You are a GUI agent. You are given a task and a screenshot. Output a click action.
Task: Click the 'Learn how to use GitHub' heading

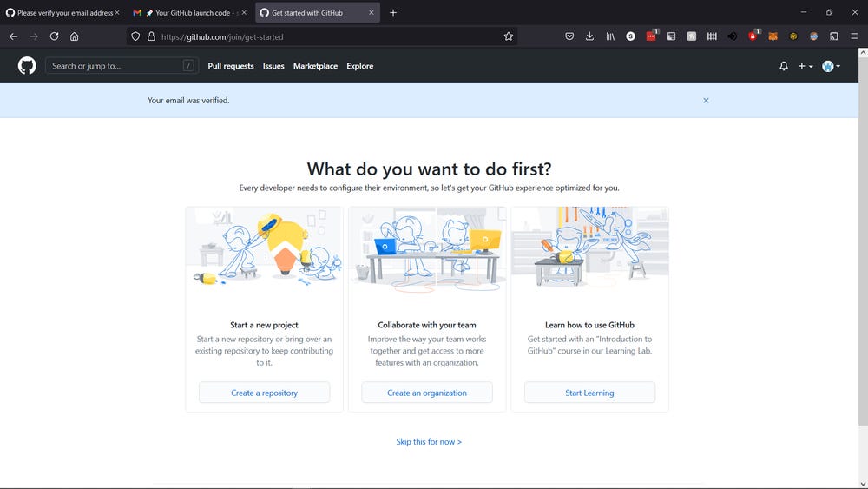(589, 325)
